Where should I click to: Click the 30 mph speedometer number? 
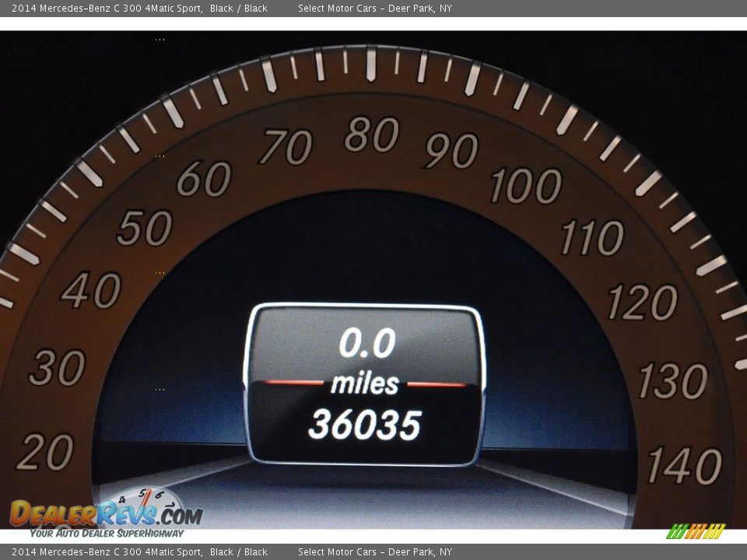(58, 367)
